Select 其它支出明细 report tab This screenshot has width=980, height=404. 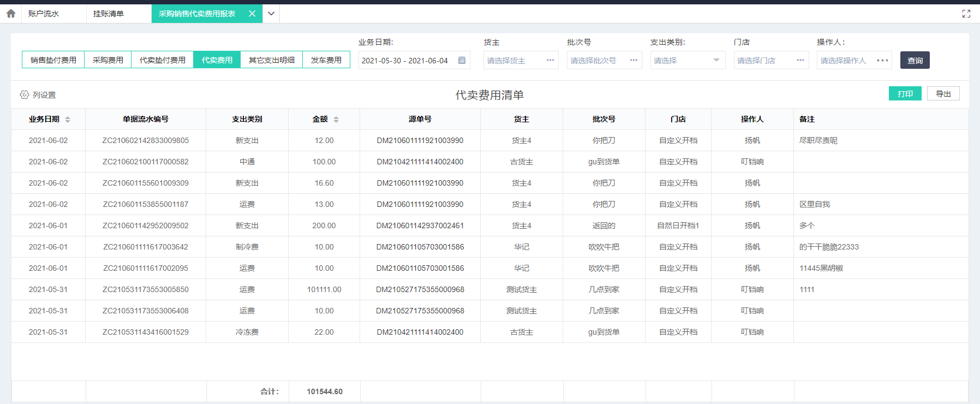[x=272, y=60]
